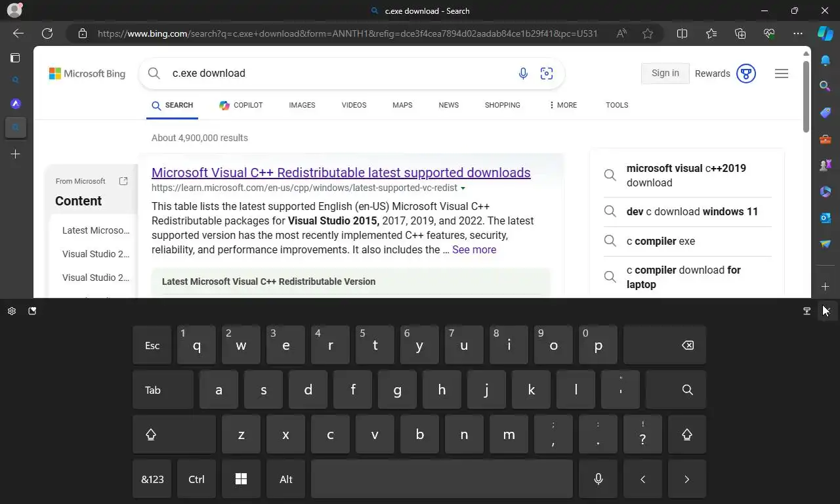The height and width of the screenshot is (504, 840).
Task: Switch to MAPS tab
Action: point(402,105)
